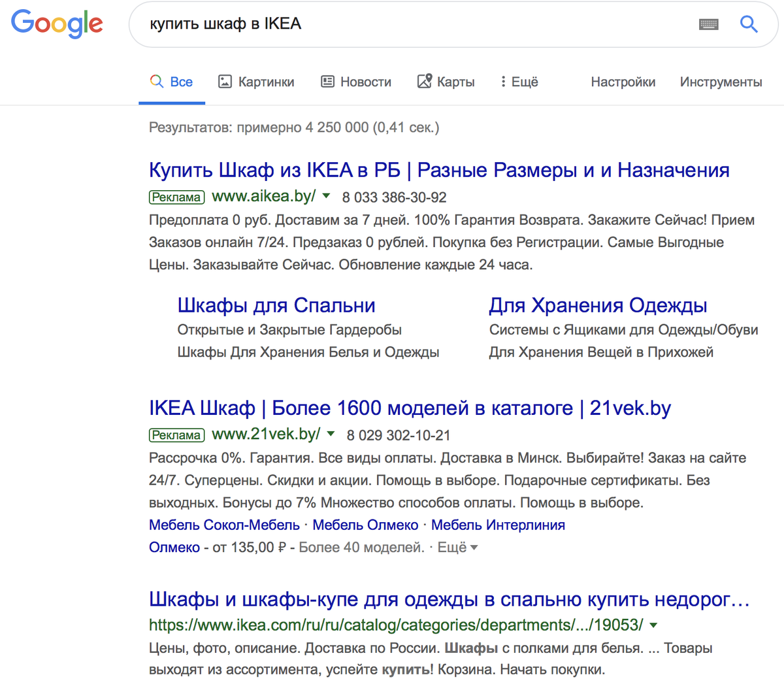
Task: Open Настройки settings menu
Action: click(x=623, y=82)
